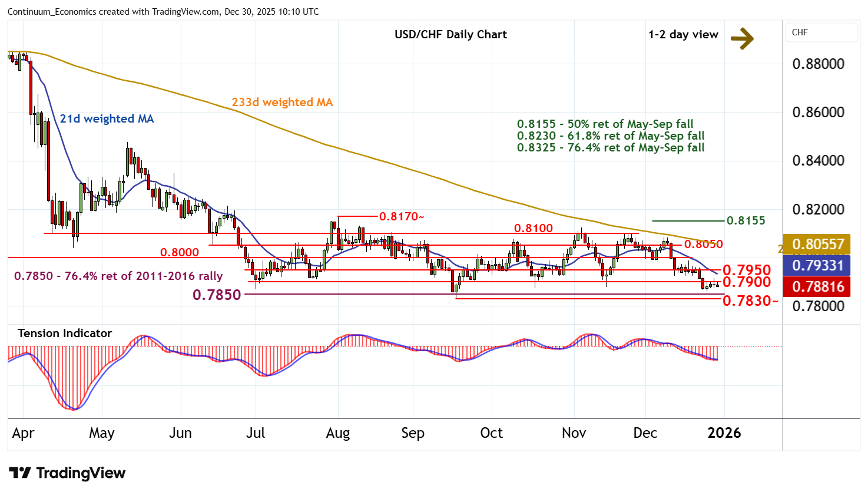Click the large 0.7850 support label
The width and height of the screenshot is (868, 495).
pos(217,295)
